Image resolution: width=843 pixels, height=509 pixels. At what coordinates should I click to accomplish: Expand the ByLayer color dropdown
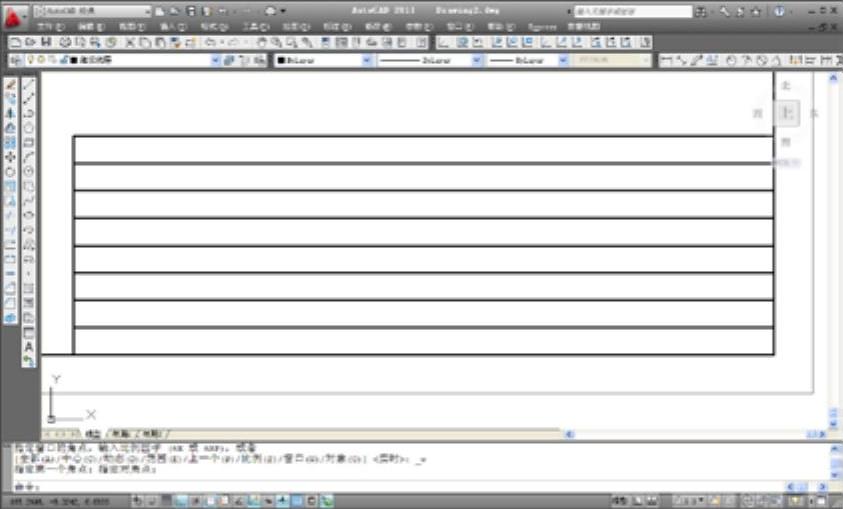pyautogui.click(x=367, y=60)
